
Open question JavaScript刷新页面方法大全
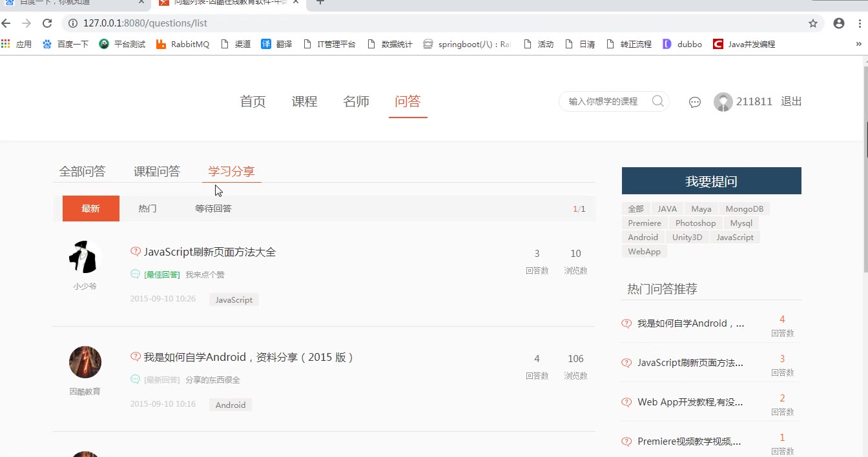coord(210,252)
